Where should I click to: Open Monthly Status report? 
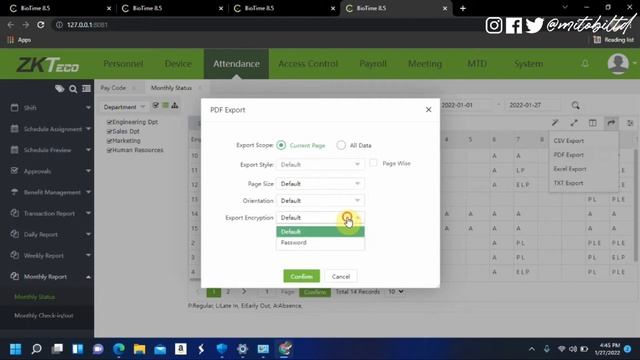point(35,297)
